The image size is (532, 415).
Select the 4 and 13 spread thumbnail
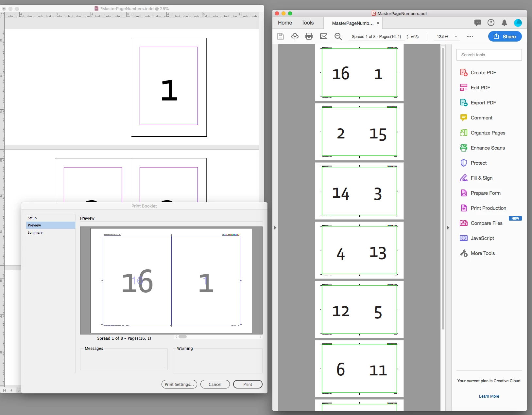[359, 250]
